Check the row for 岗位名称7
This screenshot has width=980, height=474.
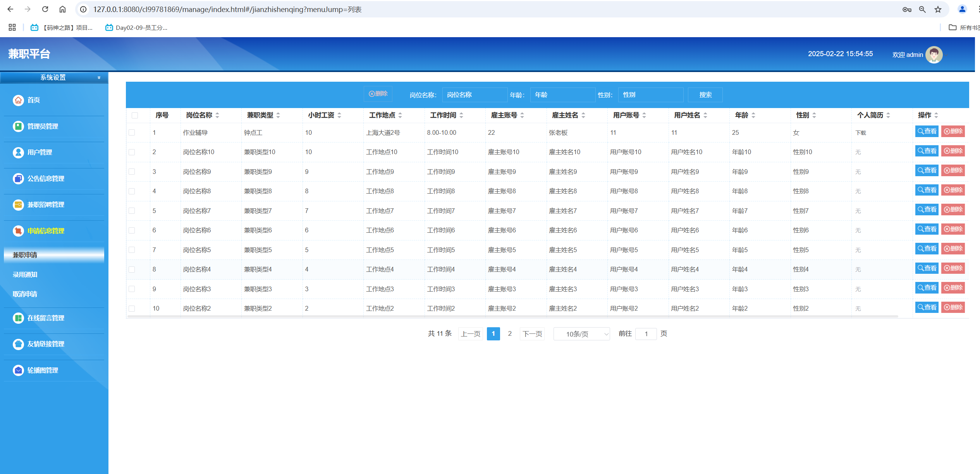click(x=132, y=211)
